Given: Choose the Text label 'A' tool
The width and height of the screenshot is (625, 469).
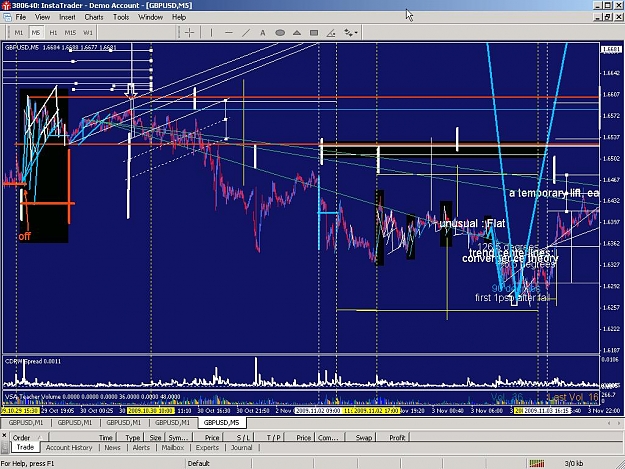Looking at the screenshot, I should pos(263,33).
